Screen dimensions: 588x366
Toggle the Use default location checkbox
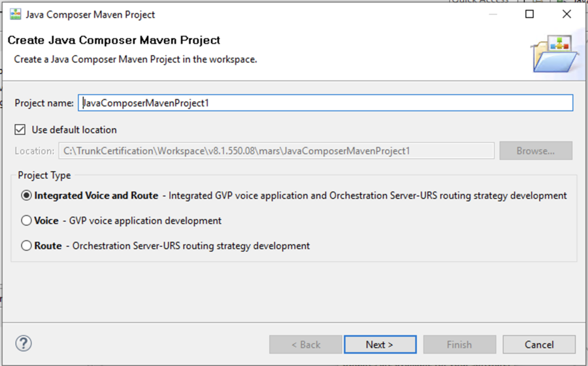tap(20, 130)
